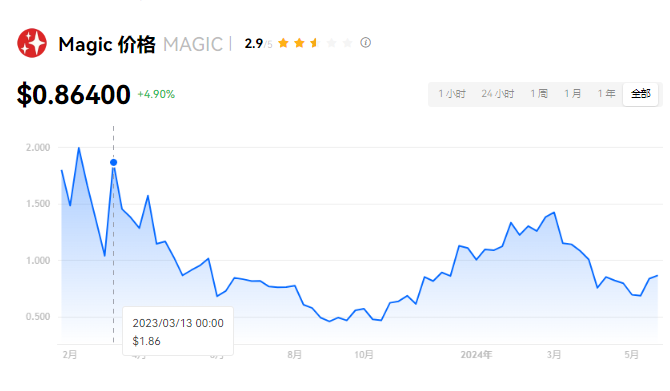Click the 5月 x-axis label
This screenshot has height=391, width=670.
(632, 355)
